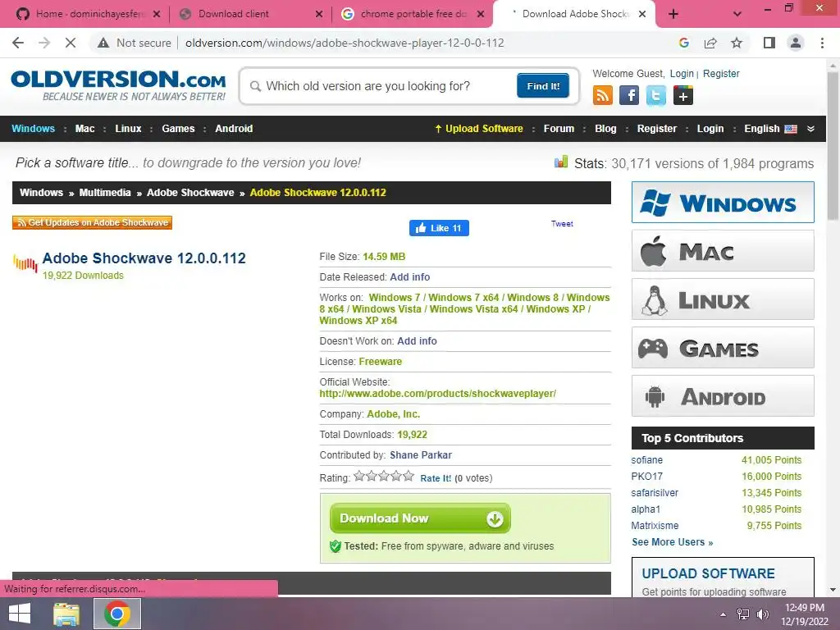Toggle the Chrome side panel icon
This screenshot has width=840, height=630.
pyautogui.click(x=769, y=43)
